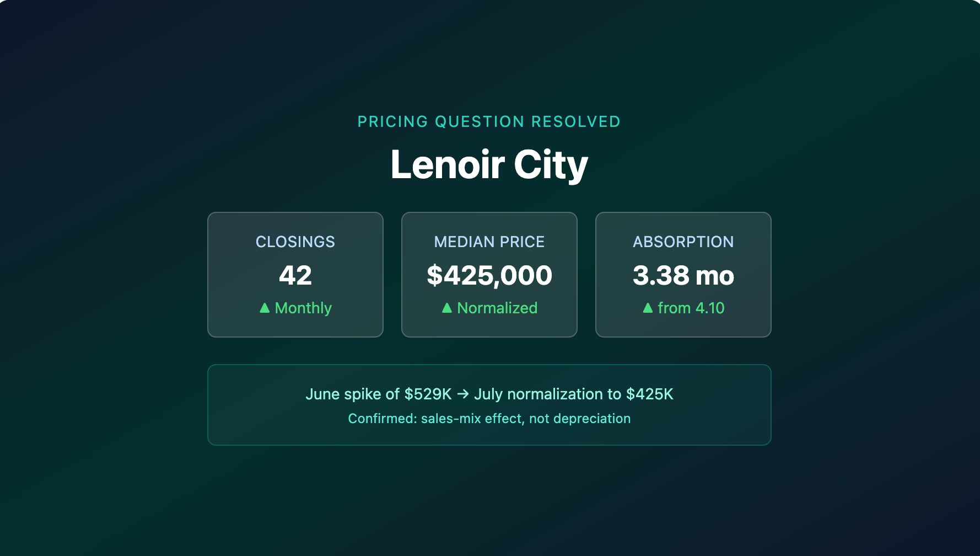
Task: Click the Lenoir City heading
Action: (x=489, y=164)
